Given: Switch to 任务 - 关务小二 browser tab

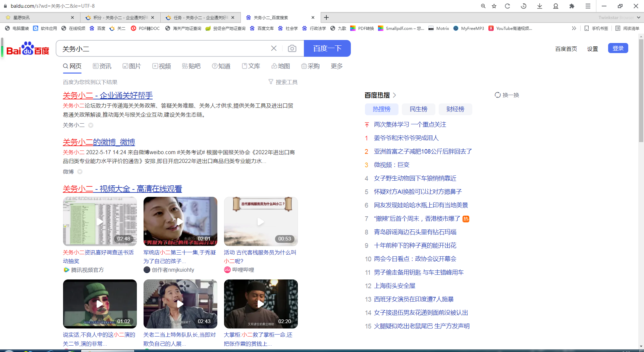Looking at the screenshot, I should pyautogui.click(x=201, y=17).
